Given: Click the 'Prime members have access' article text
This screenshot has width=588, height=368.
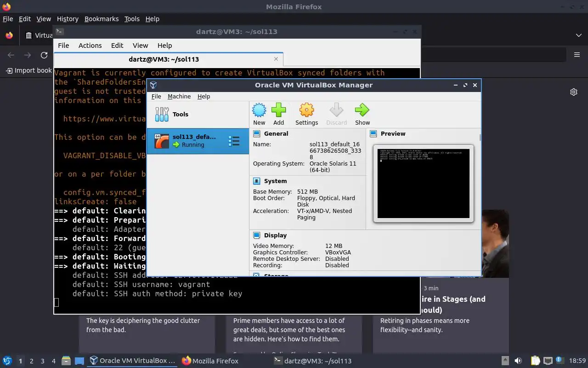Looking at the screenshot, I should (289, 330).
